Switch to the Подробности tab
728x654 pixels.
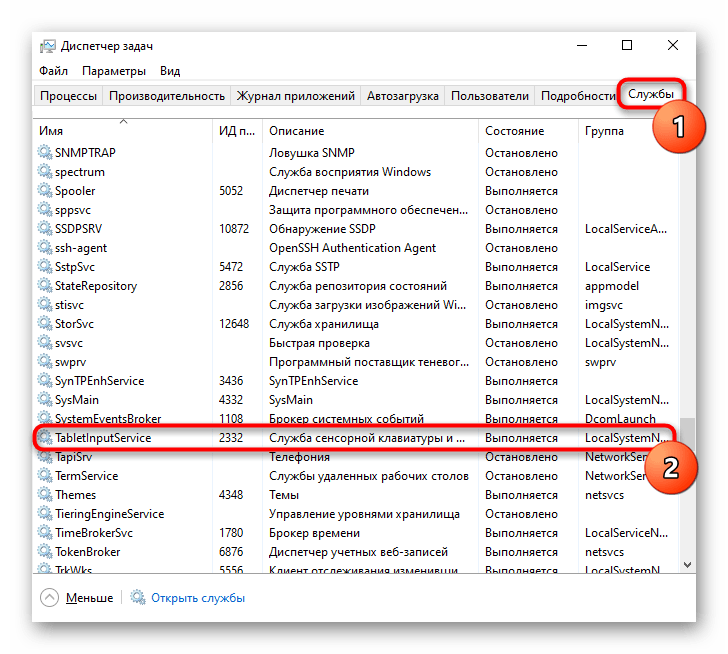tap(578, 96)
